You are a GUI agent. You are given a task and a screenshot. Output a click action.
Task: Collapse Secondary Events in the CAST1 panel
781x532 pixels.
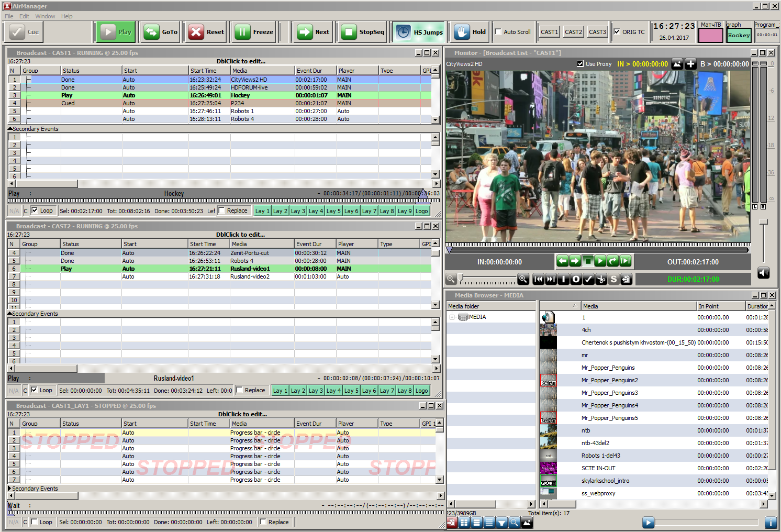pyautogui.click(x=10, y=129)
